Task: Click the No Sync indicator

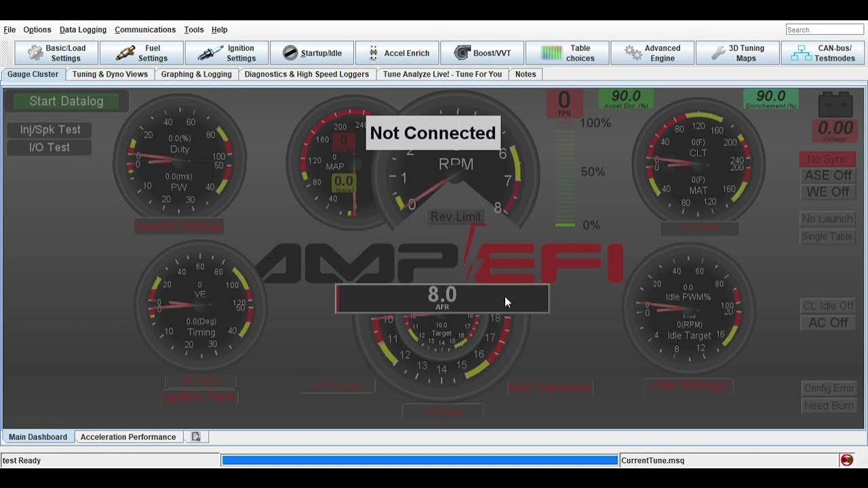Action: (827, 159)
